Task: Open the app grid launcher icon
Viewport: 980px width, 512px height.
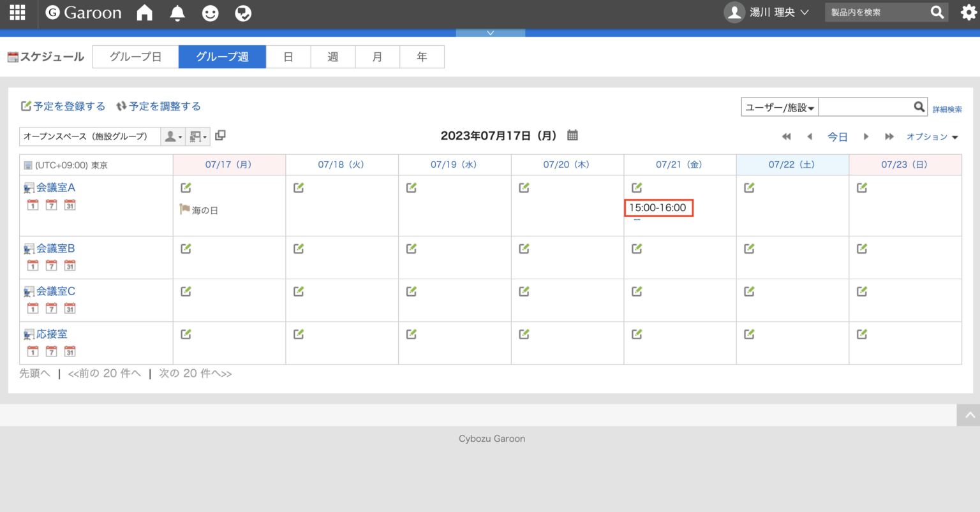Action: click(x=17, y=13)
